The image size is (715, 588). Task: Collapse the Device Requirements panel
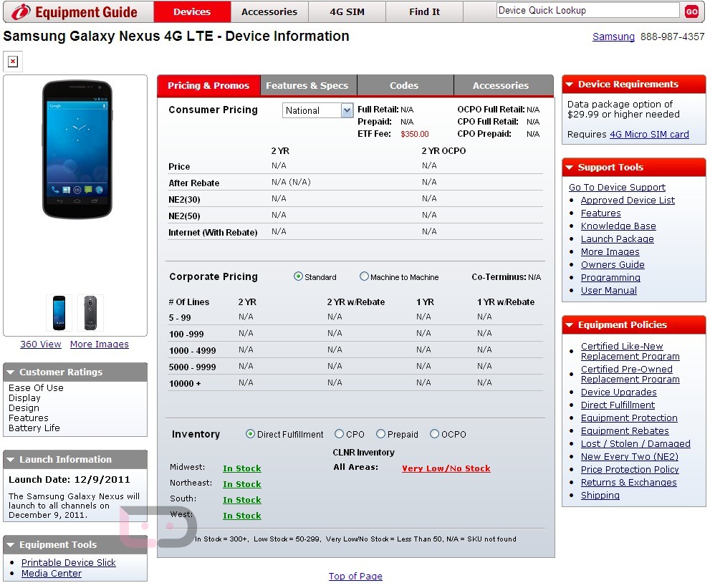pyautogui.click(x=570, y=85)
